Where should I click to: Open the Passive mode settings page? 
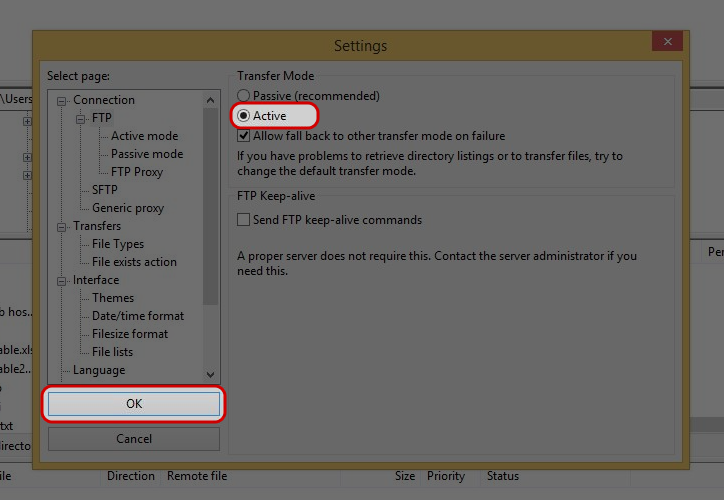coord(147,154)
